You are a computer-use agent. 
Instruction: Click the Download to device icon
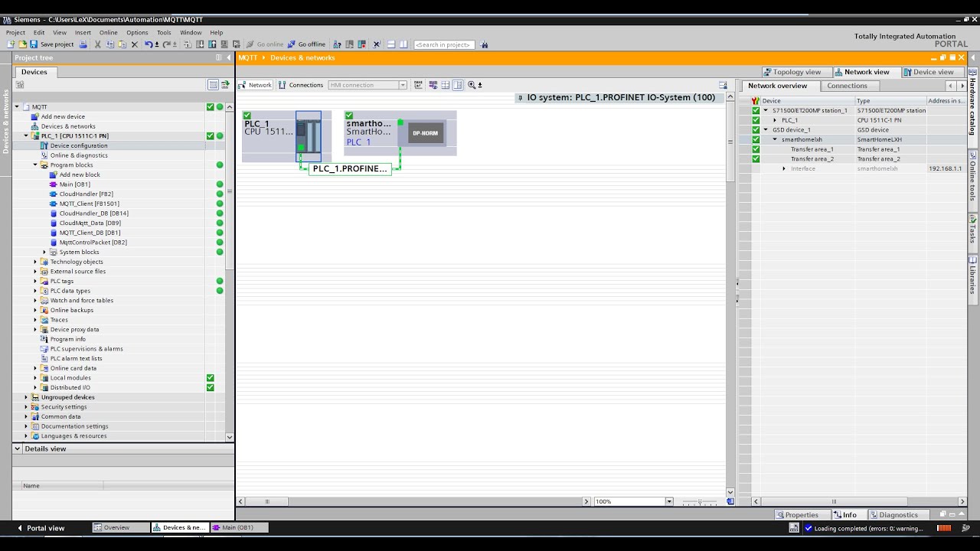coord(200,44)
